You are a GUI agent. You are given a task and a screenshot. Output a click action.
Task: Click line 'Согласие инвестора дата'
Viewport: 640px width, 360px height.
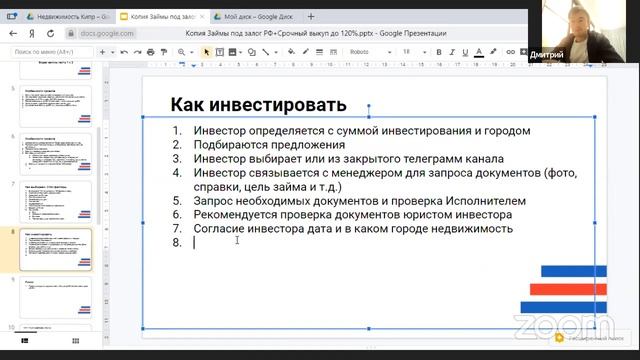click(x=353, y=229)
